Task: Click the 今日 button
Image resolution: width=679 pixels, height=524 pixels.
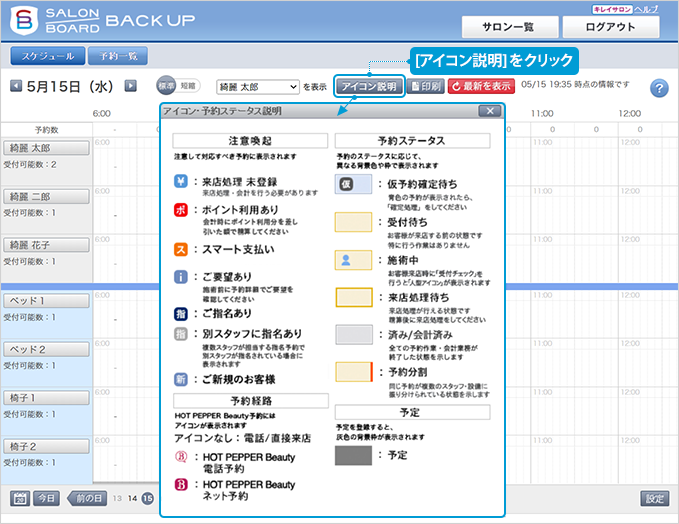Action: tap(47, 498)
